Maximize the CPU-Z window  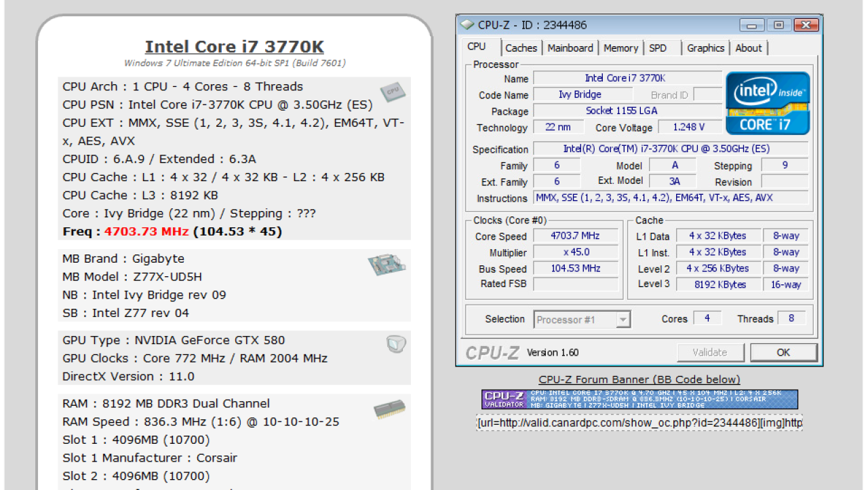[778, 25]
